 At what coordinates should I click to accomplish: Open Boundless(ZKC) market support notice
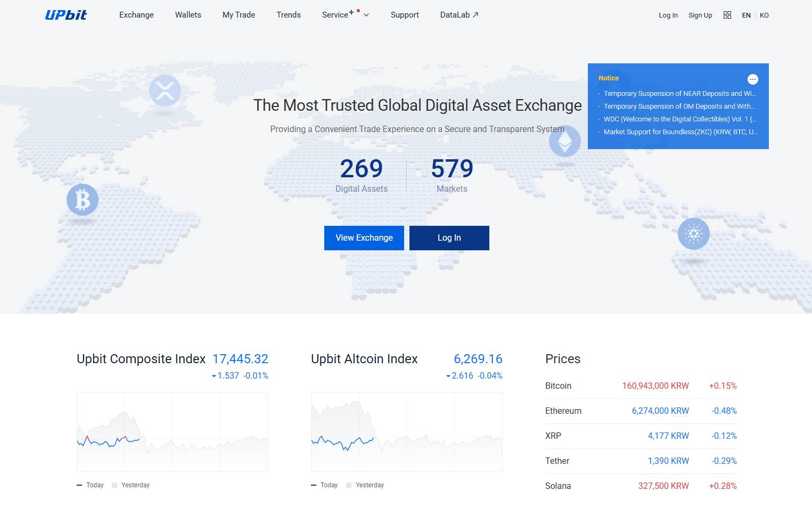coord(680,132)
